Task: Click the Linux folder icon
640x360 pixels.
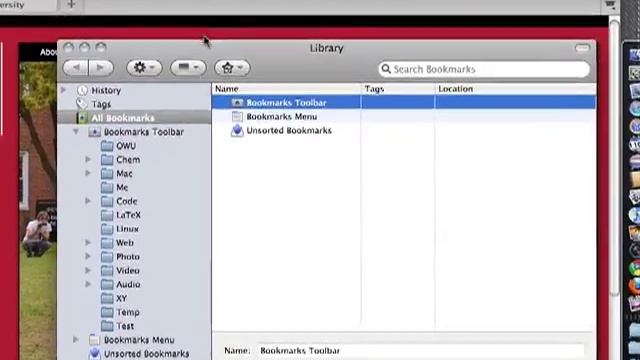Action: pos(107,229)
